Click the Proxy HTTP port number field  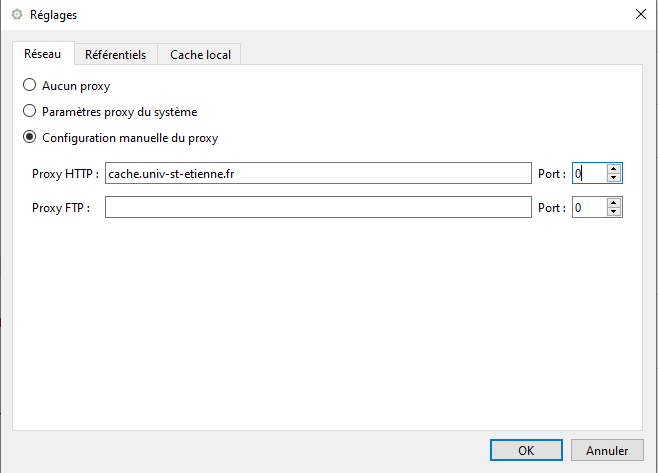pos(588,174)
